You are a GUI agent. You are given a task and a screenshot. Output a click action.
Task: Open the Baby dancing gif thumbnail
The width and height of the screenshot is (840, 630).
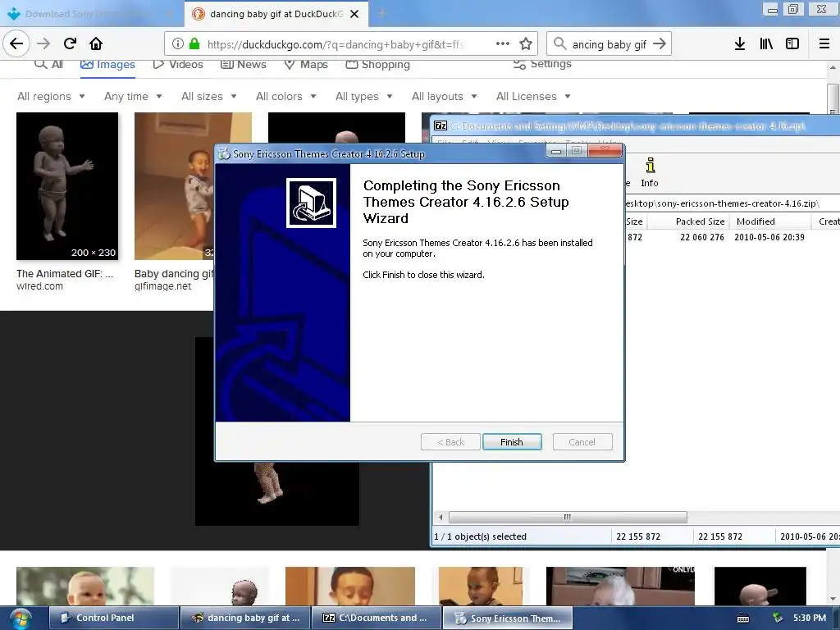point(174,186)
